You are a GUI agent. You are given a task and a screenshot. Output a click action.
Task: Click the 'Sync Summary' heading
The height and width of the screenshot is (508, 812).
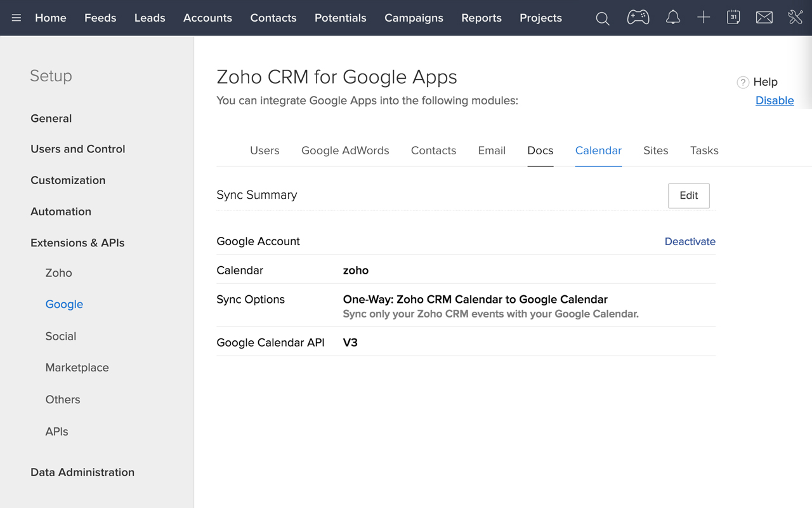click(257, 195)
